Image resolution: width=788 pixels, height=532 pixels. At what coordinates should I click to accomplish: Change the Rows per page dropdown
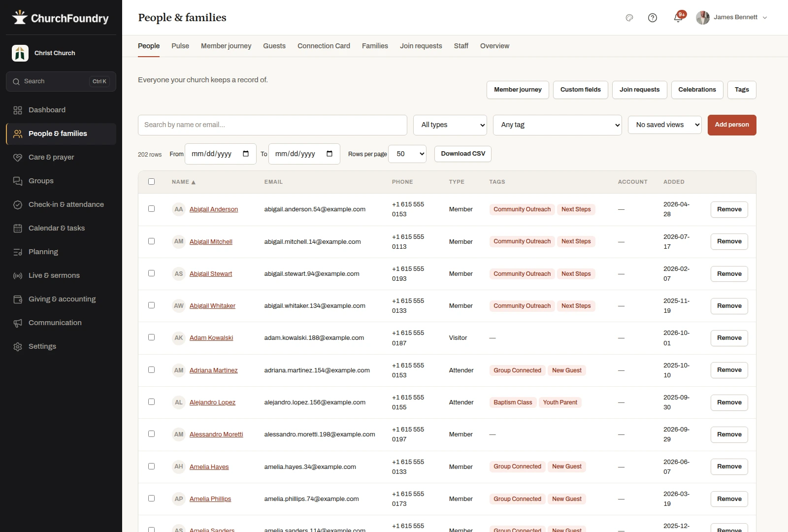[x=407, y=154]
